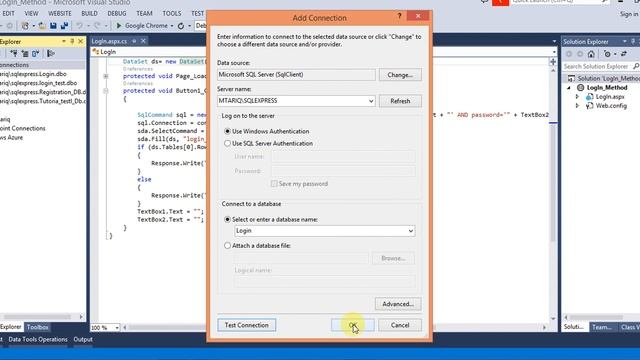Open the TOOLS menu

(x=171, y=13)
